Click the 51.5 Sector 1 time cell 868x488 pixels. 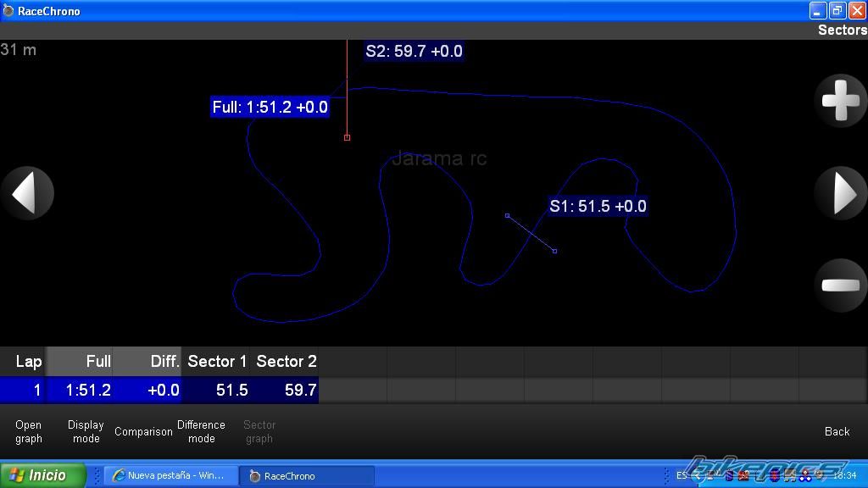click(216, 390)
